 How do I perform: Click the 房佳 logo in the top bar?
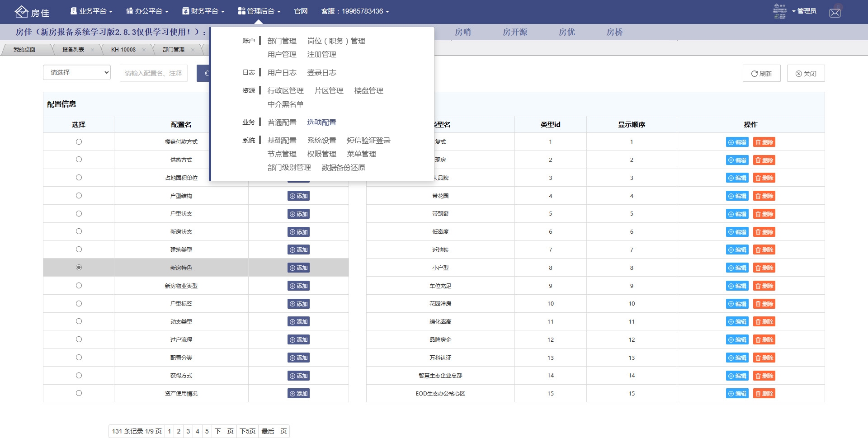point(31,12)
